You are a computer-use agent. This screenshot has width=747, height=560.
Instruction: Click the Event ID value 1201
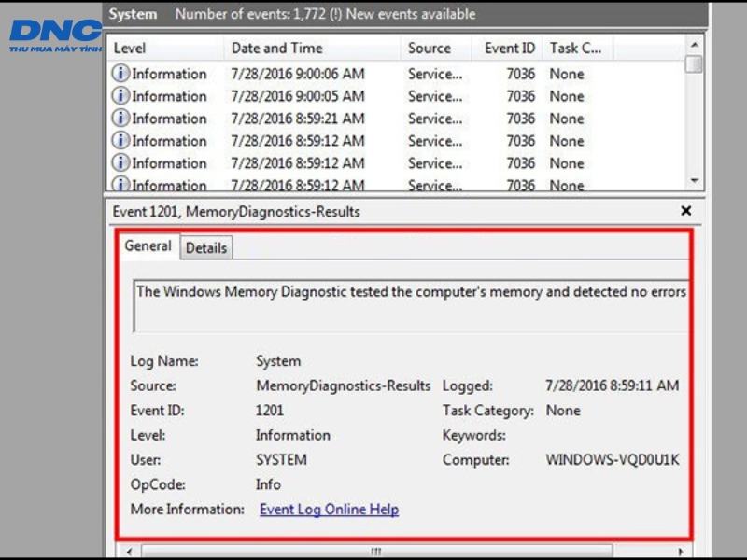pyautogui.click(x=270, y=411)
